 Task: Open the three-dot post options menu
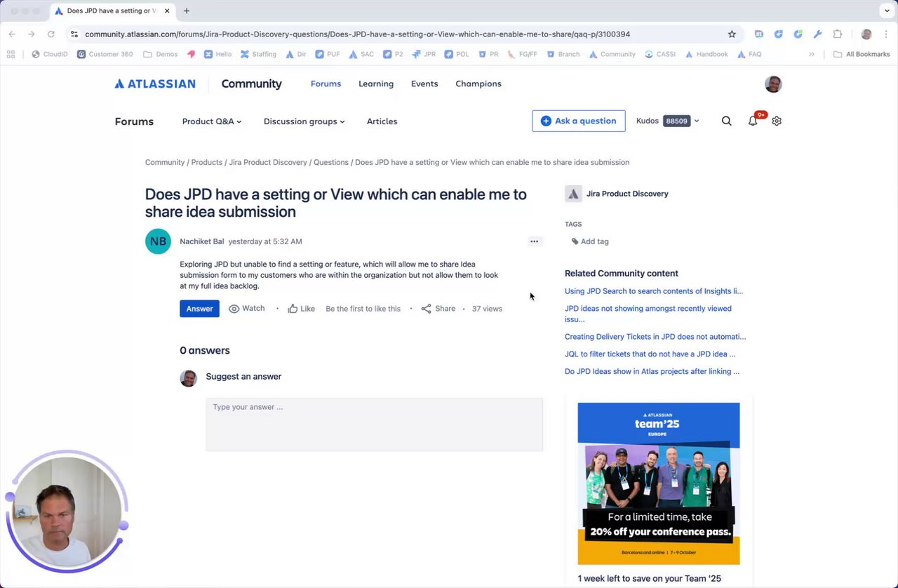[x=534, y=241]
